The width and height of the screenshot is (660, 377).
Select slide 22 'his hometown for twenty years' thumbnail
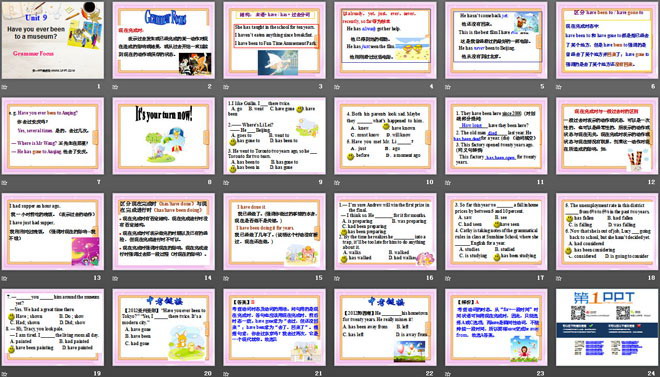[386, 327]
